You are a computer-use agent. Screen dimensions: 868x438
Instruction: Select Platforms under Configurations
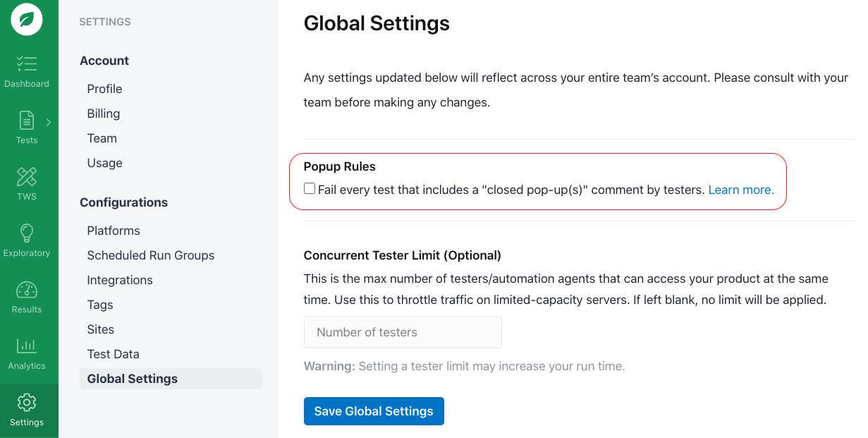coord(114,231)
